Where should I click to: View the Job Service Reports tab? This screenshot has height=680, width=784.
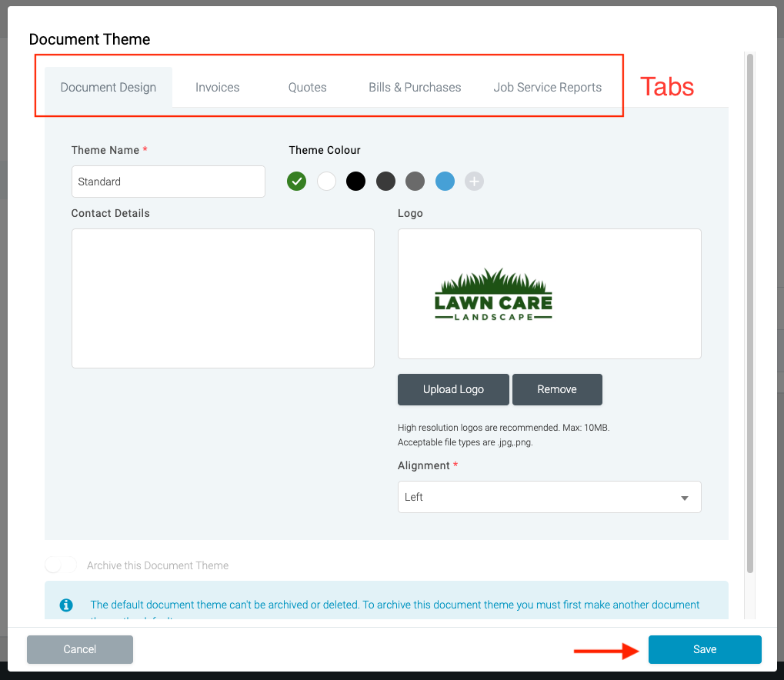(547, 87)
